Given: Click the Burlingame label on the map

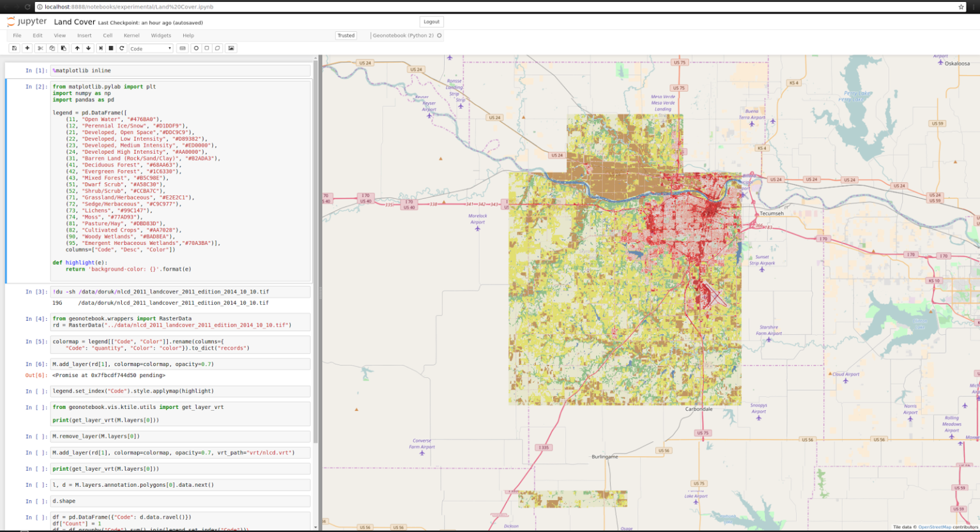Looking at the screenshot, I should click(x=605, y=457).
